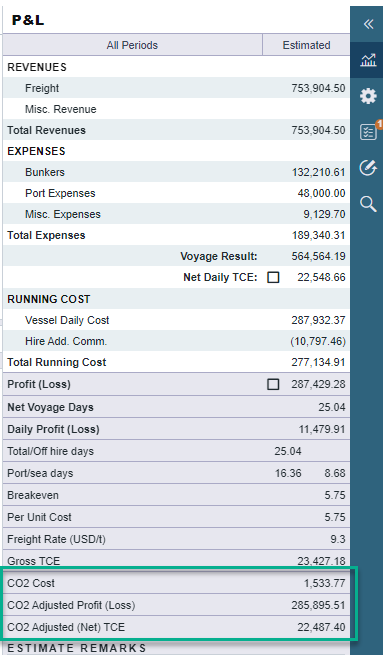Select the Estimated column header
The image size is (383, 655).
point(306,45)
